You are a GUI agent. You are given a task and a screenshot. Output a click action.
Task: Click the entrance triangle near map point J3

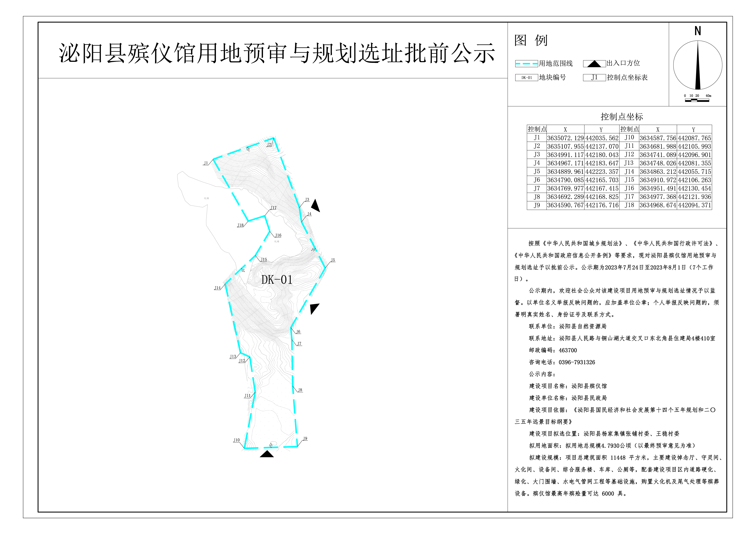316,206
